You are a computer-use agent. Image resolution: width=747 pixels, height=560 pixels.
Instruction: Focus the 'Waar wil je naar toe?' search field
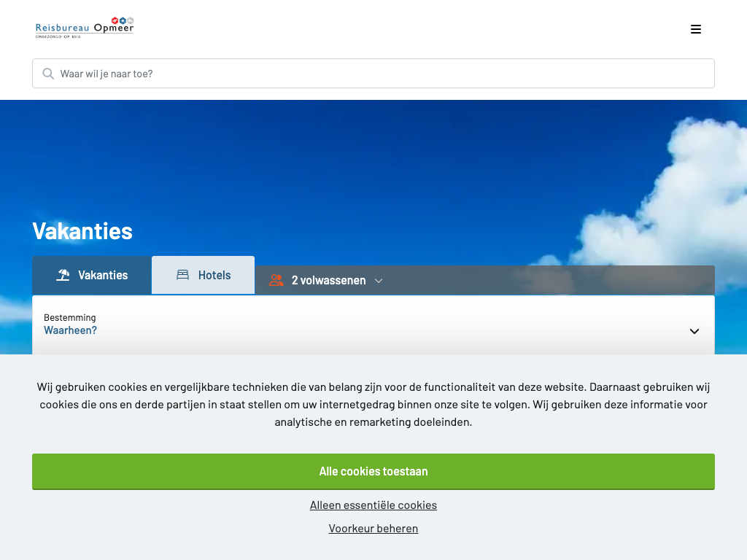[373, 74]
